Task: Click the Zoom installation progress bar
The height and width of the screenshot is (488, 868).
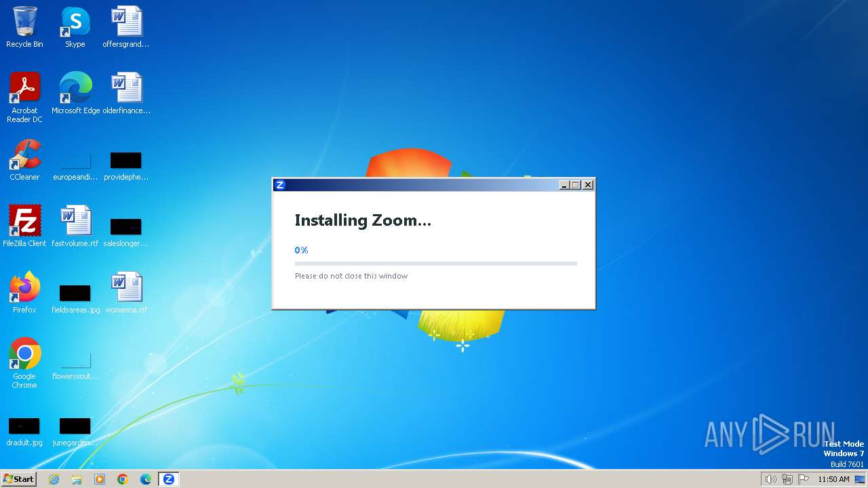Action: tap(436, 264)
